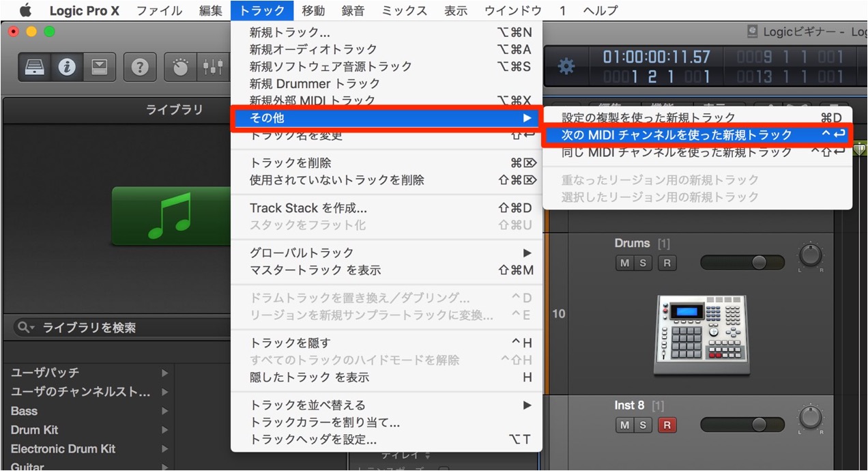Click the LCD display settings gear

[x=566, y=66]
